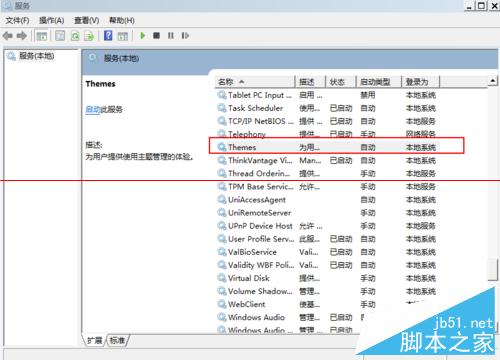Click the 启动 link to start Themes service
The image size is (500, 360).
click(x=93, y=109)
